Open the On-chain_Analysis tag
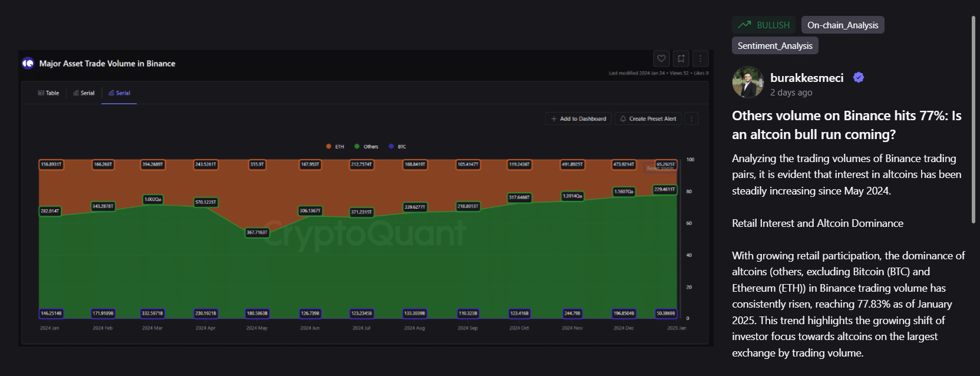This screenshot has width=980, height=376. [843, 25]
